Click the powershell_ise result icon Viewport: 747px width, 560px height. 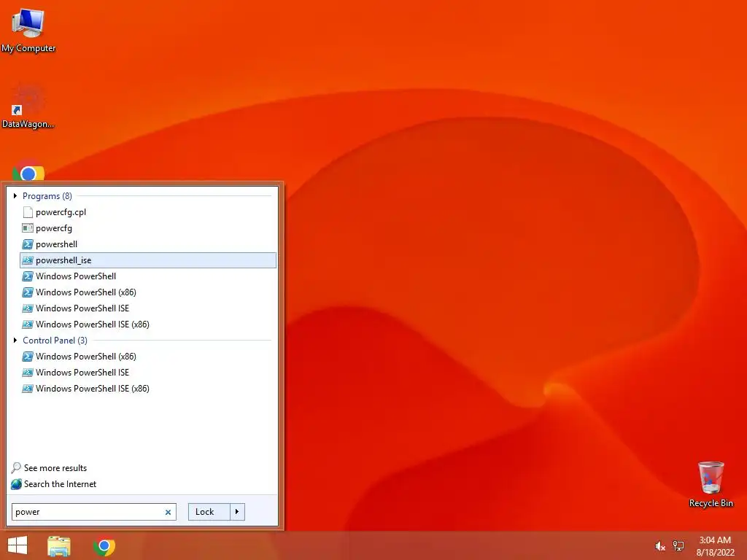(x=28, y=260)
